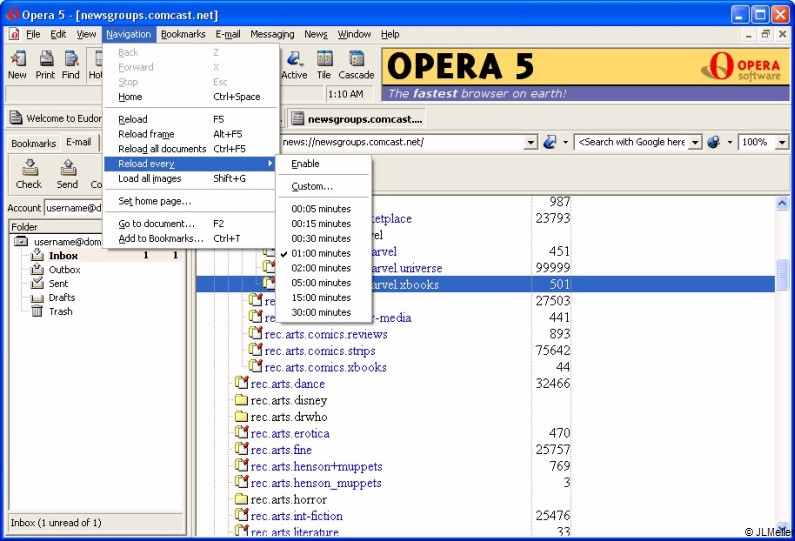Click the Search with Google input field
This screenshot has height=541, width=795.
632,142
